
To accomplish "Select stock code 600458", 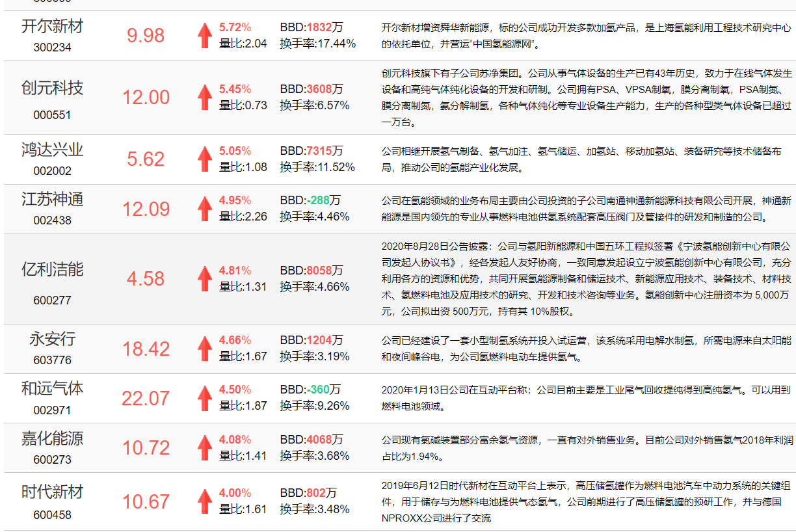I will point(53,515).
